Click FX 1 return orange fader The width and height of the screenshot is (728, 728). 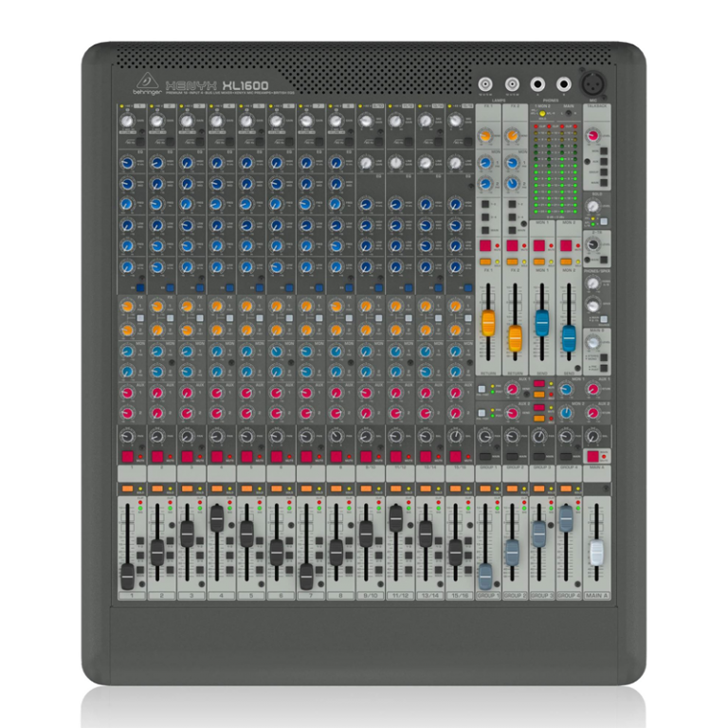point(488,322)
